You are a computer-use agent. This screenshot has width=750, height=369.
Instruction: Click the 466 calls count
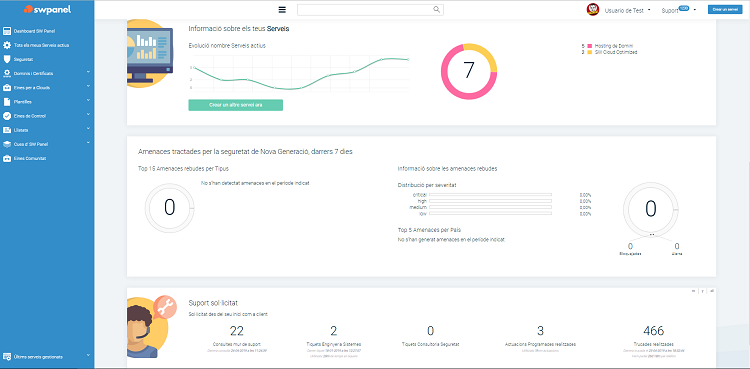coord(653,331)
